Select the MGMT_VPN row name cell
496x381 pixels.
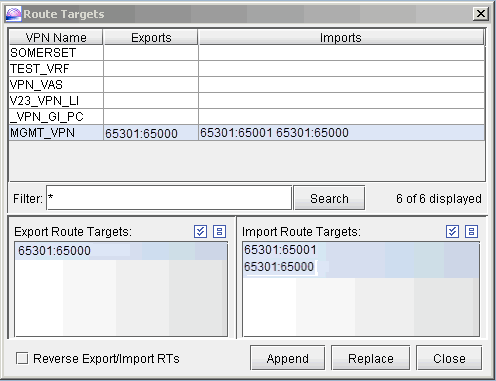tap(56, 133)
